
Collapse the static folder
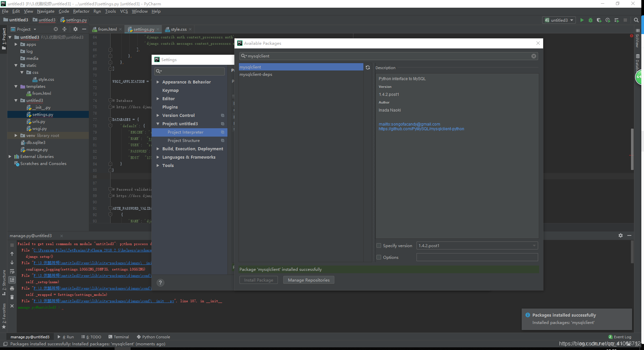point(16,65)
